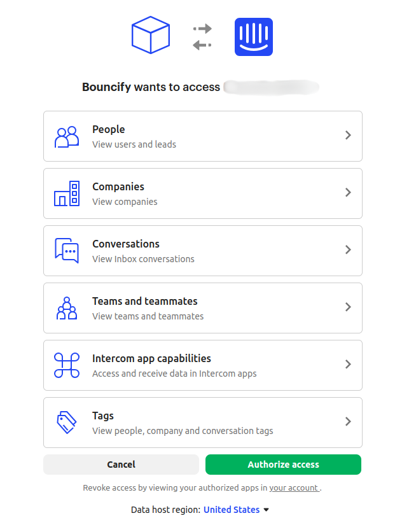This screenshot has height=532, width=416.
Task: Click the Intercom app capabilities command icon
Action: (x=67, y=365)
